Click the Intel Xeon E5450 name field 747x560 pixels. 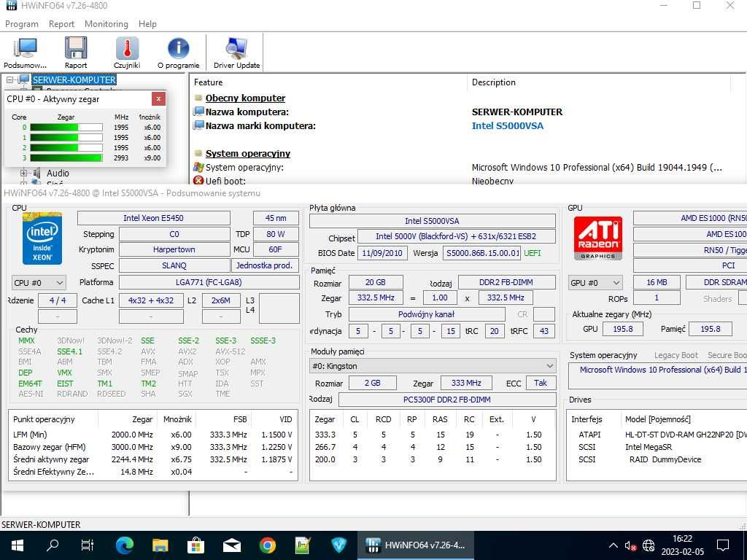[153, 218]
